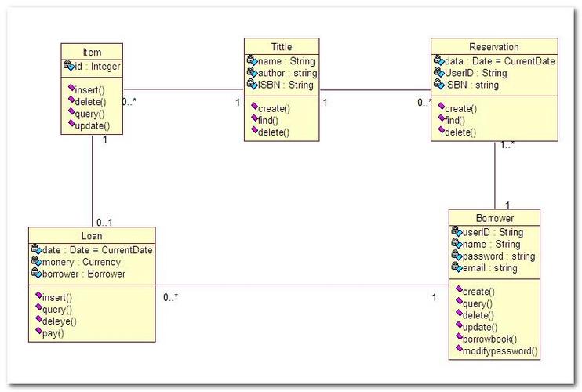This screenshot has width=582, height=392.
Task: Click the diamond icon next to modifypassword()
Action: (459, 348)
